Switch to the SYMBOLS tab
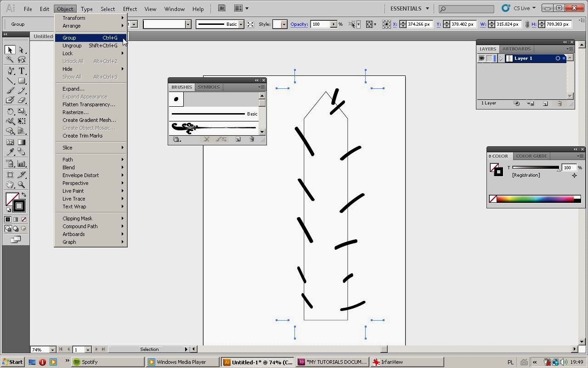The height and width of the screenshot is (368, 588). tap(209, 87)
